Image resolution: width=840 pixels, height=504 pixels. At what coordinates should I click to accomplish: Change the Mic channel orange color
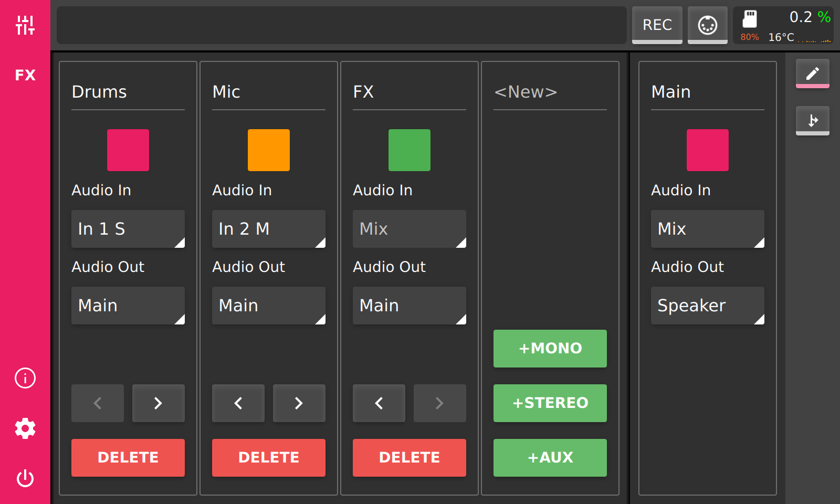coord(269,150)
